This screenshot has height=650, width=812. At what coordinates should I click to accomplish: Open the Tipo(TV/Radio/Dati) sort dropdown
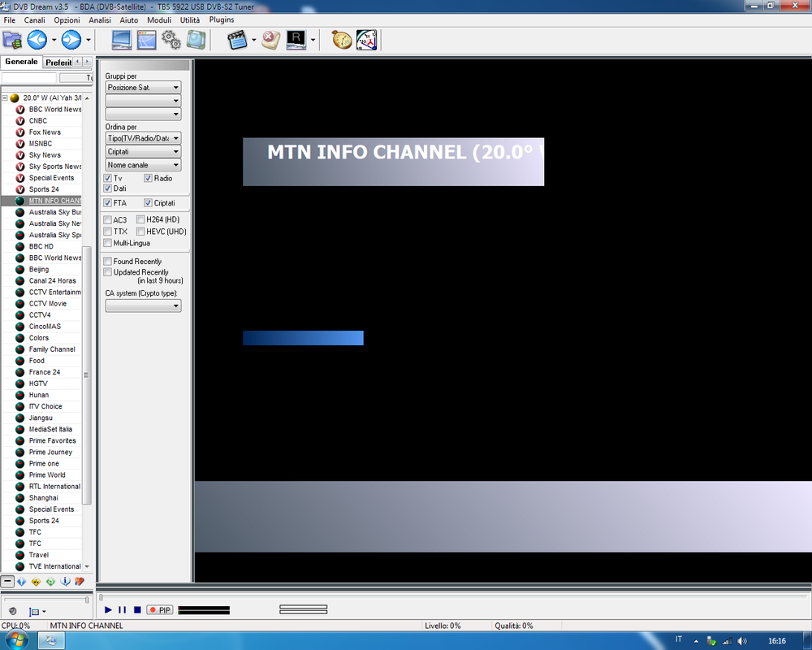(143, 138)
